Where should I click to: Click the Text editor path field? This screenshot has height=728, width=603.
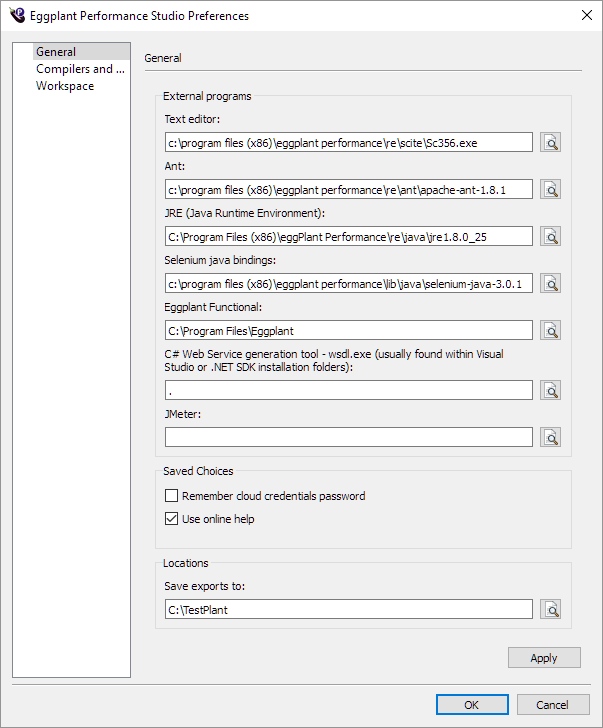point(348,143)
